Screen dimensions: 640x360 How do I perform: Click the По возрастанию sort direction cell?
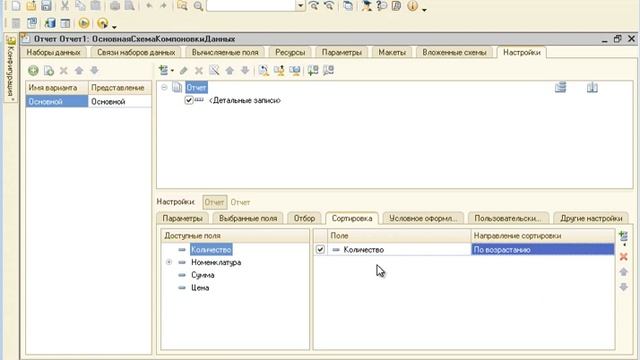(542, 249)
